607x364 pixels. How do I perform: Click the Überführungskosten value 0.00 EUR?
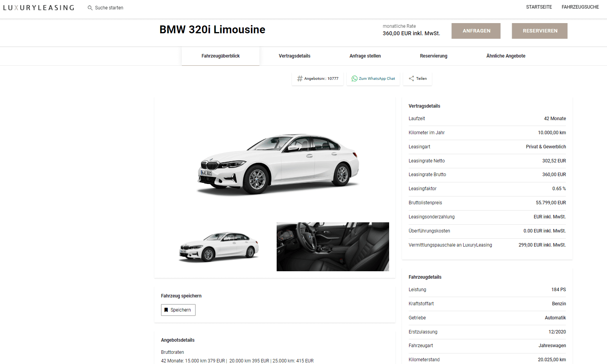pyautogui.click(x=545, y=231)
